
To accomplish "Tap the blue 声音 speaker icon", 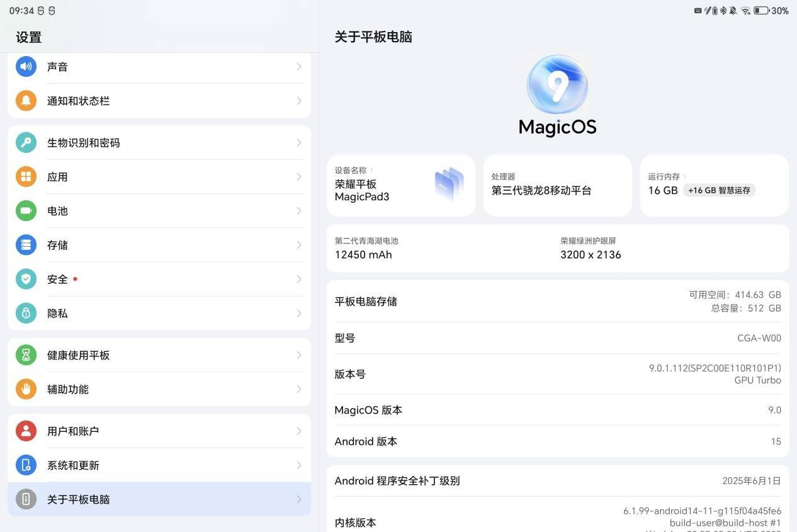I will pos(26,67).
